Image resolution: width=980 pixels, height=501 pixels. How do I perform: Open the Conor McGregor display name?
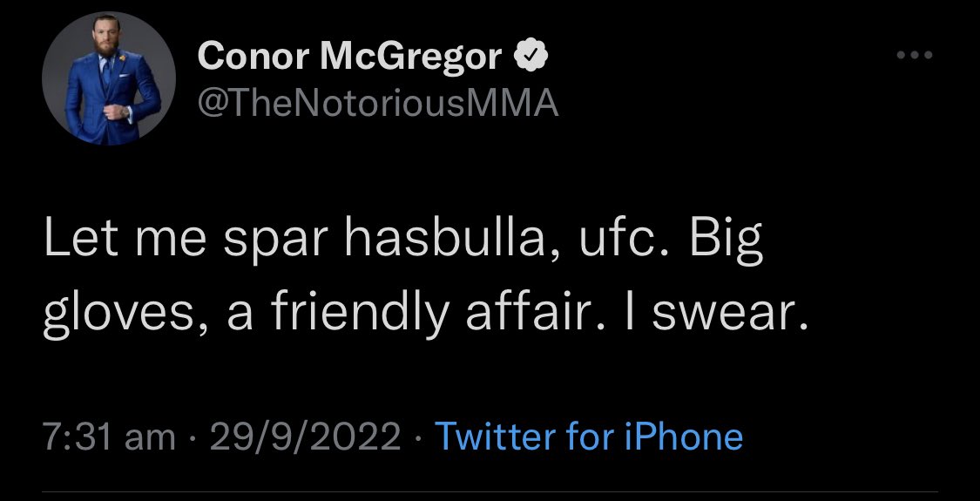pos(349,57)
